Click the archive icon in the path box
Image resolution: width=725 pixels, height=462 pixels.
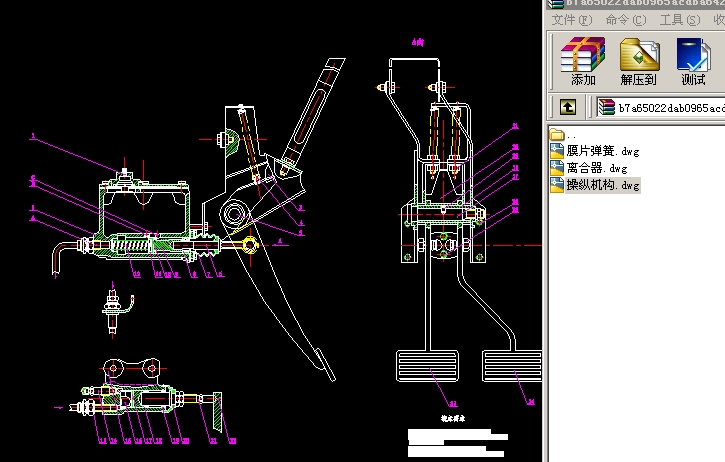coord(606,107)
